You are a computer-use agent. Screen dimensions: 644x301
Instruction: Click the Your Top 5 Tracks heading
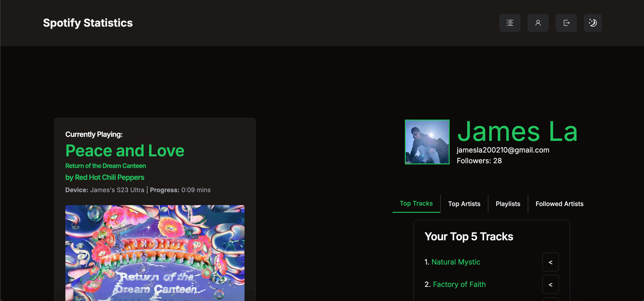pos(469,236)
